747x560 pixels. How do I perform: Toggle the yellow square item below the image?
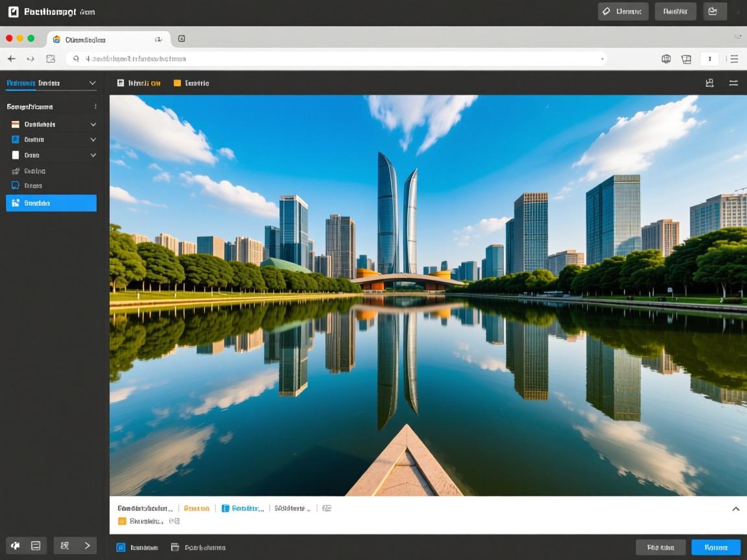point(122,521)
